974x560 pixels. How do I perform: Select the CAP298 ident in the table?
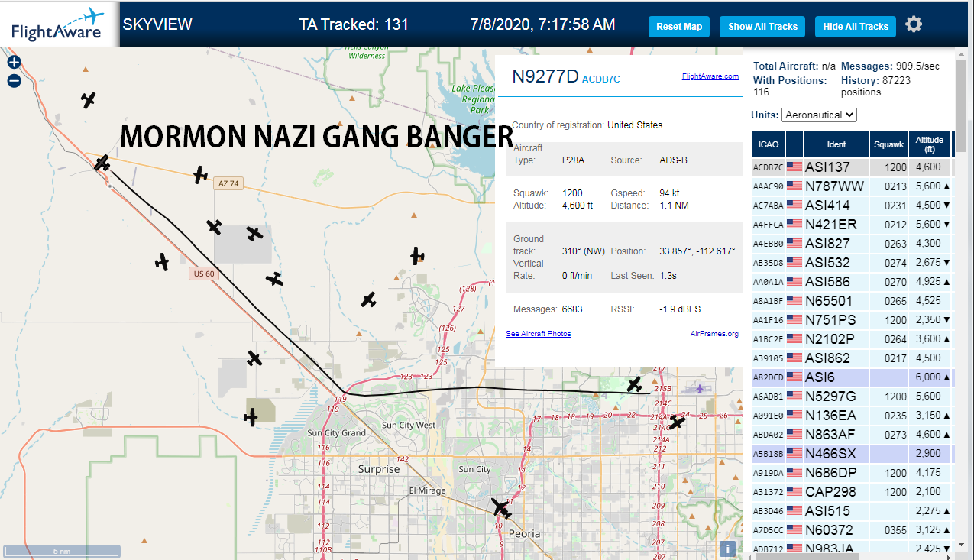(830, 492)
